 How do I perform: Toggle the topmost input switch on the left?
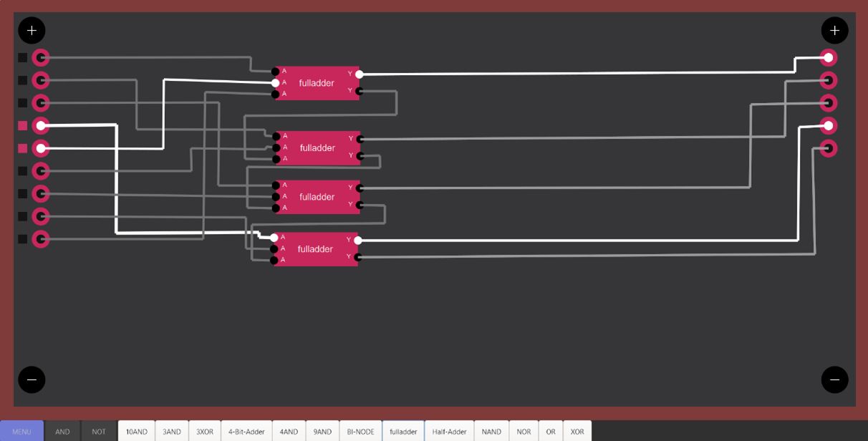41,58
